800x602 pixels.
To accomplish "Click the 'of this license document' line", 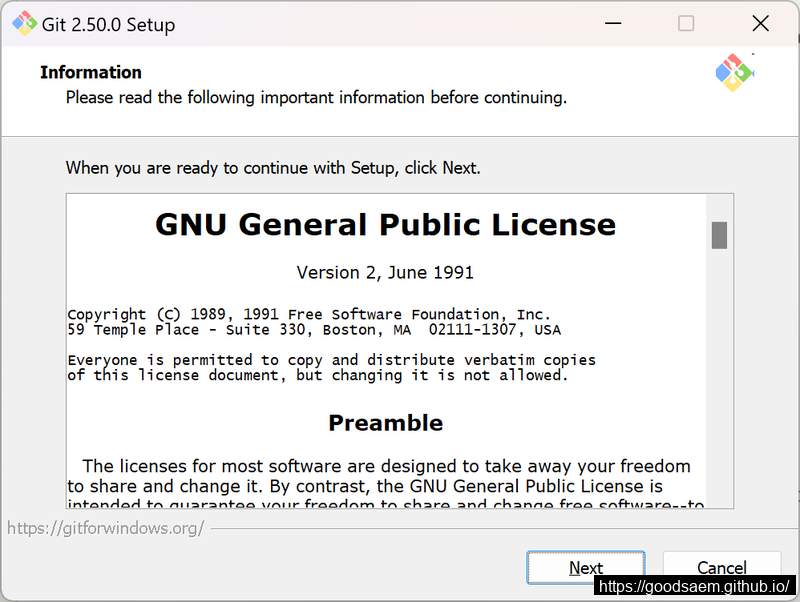I will [x=317, y=375].
